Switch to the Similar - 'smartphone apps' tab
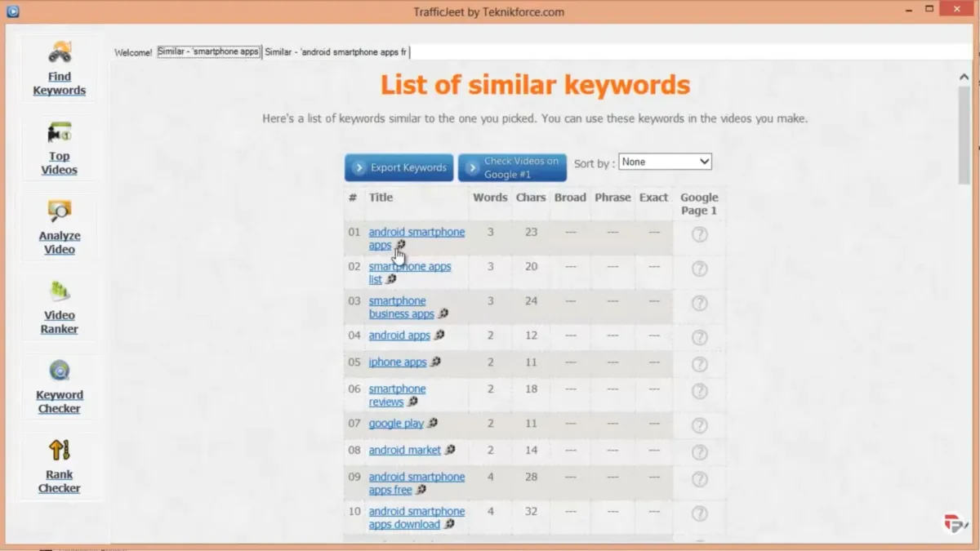 (x=208, y=51)
